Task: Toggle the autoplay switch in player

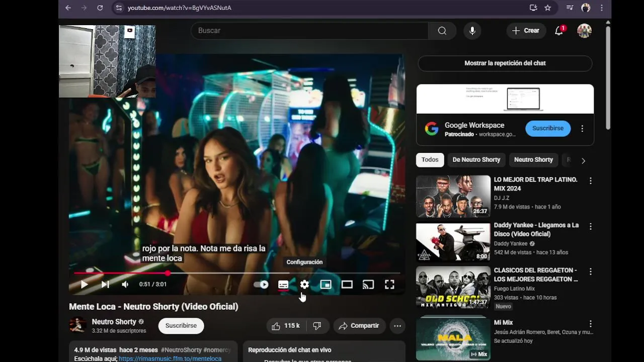Action: (261, 285)
